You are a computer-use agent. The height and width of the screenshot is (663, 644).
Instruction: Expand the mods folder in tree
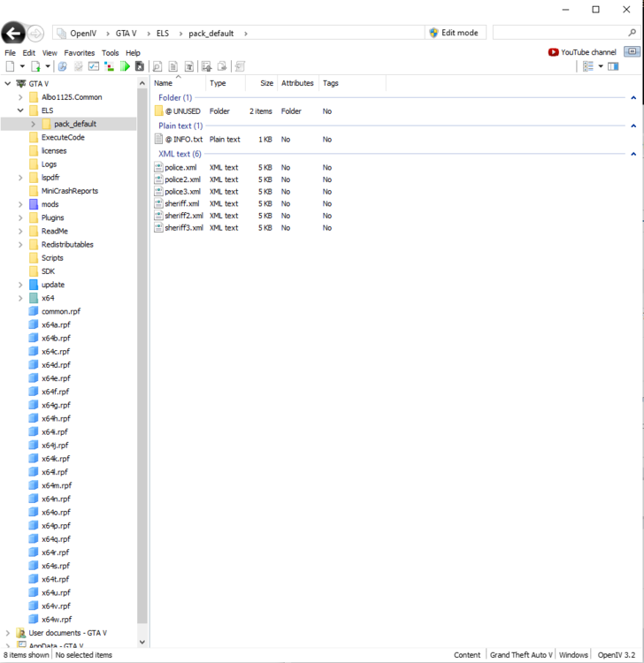(x=20, y=204)
